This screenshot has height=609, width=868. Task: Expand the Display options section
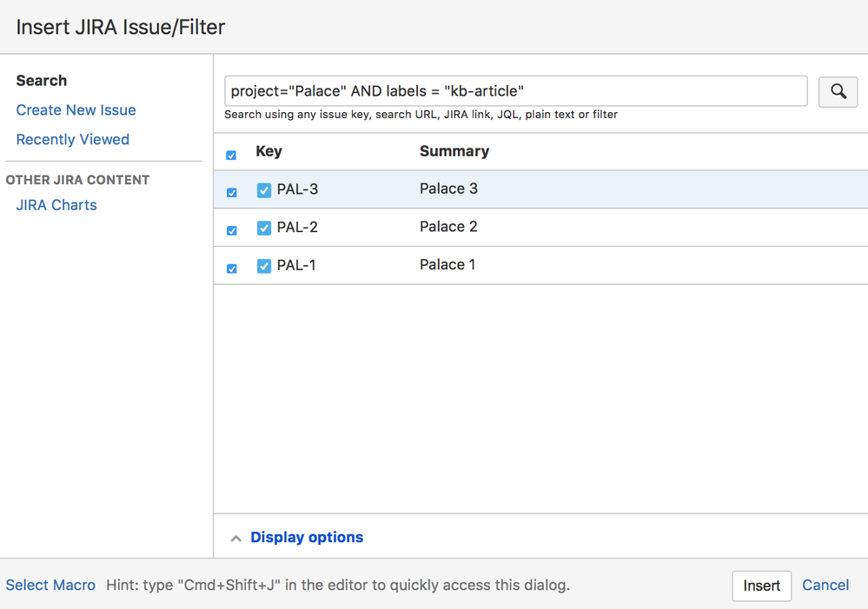[307, 537]
